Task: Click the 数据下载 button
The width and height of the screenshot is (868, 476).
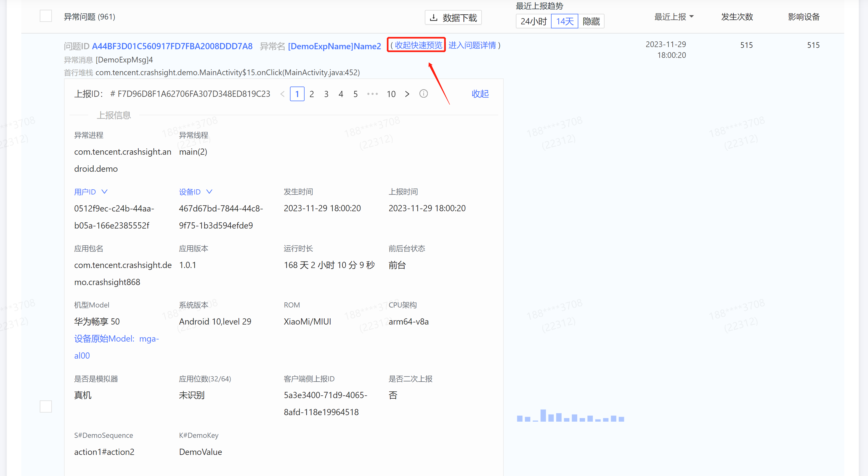Action: 453,18
